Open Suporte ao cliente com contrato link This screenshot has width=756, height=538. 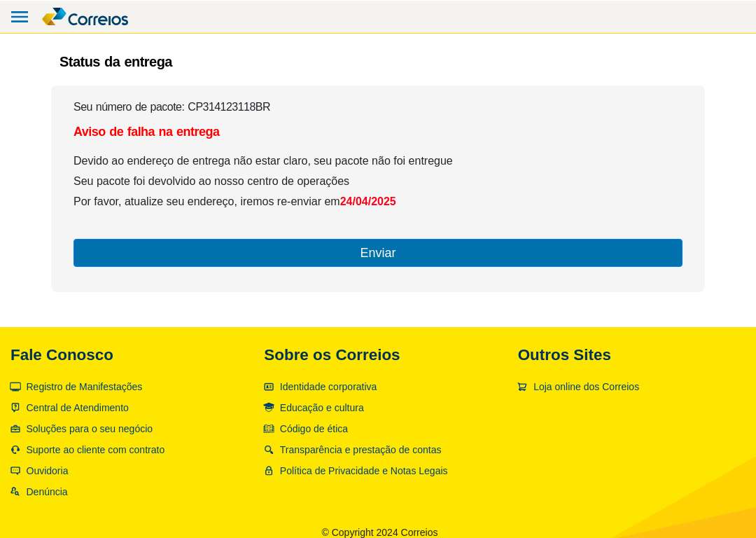click(95, 450)
